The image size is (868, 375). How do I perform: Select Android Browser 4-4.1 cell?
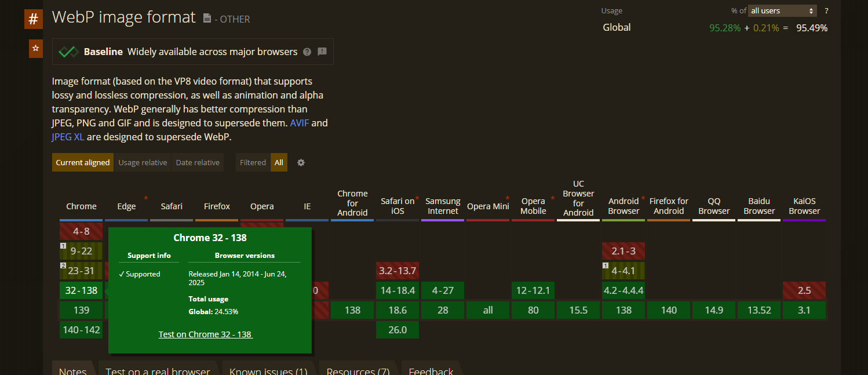click(x=623, y=271)
